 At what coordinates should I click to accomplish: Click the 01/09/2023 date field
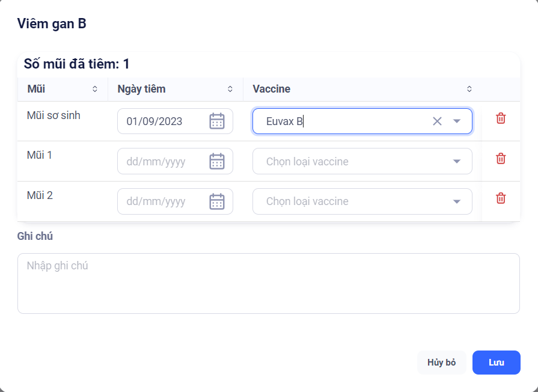click(x=162, y=121)
